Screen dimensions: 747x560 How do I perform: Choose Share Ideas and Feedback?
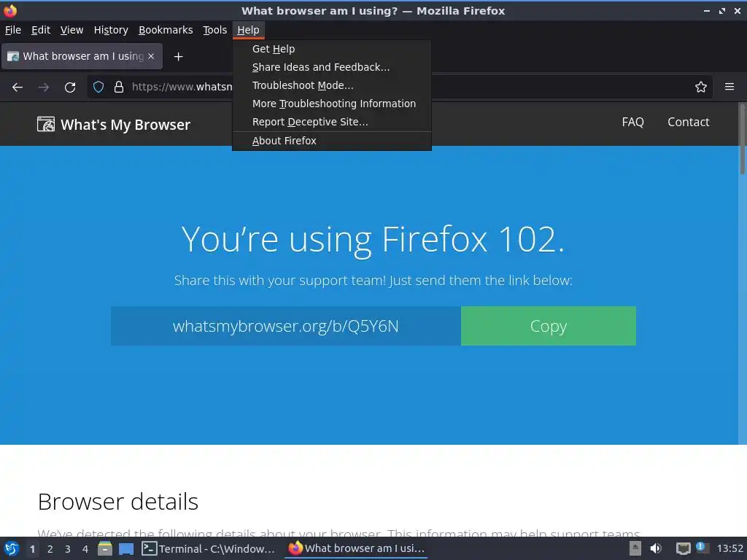point(332,67)
